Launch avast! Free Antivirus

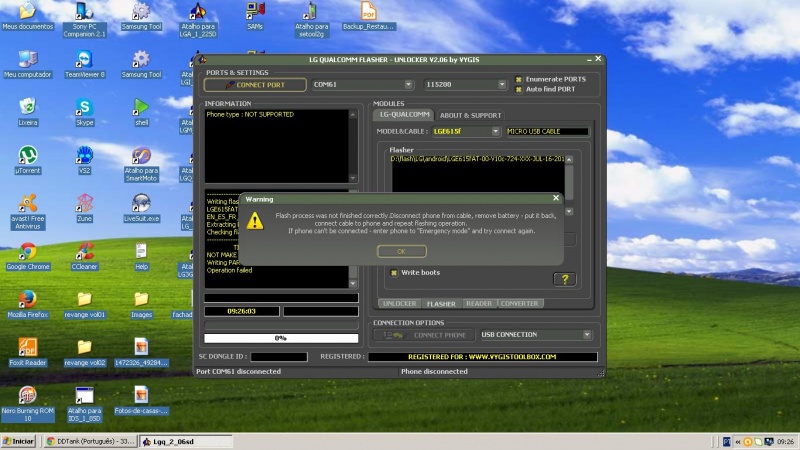[x=28, y=212]
